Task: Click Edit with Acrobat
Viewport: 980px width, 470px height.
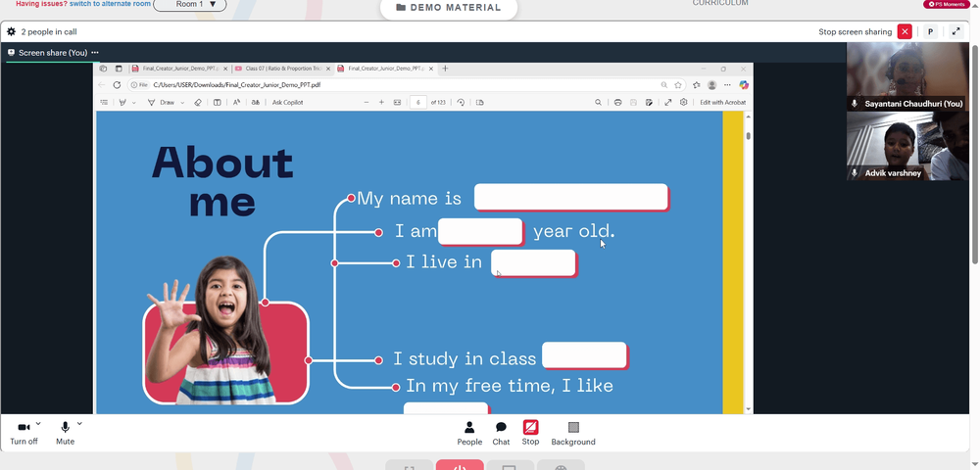Action: [722, 103]
